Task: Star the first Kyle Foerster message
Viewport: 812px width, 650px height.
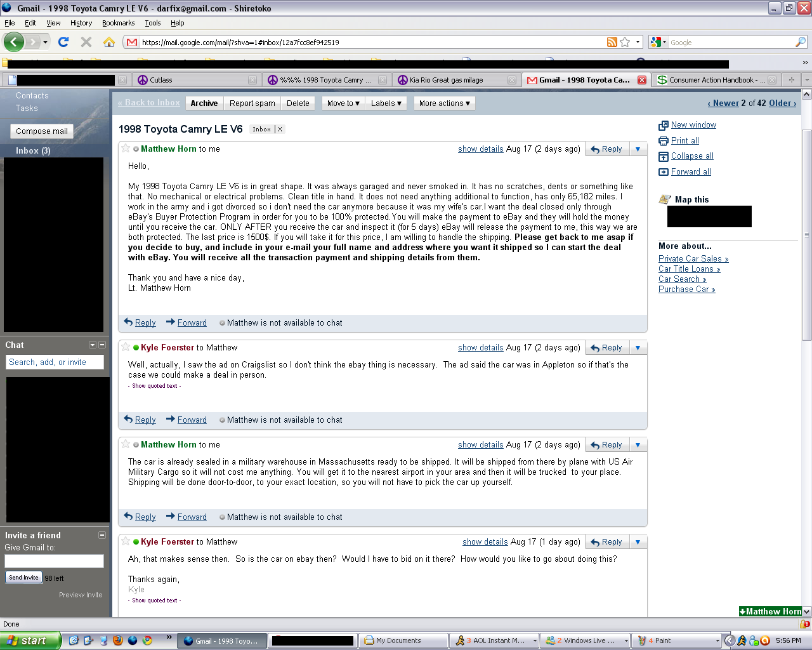Action: pyautogui.click(x=126, y=347)
